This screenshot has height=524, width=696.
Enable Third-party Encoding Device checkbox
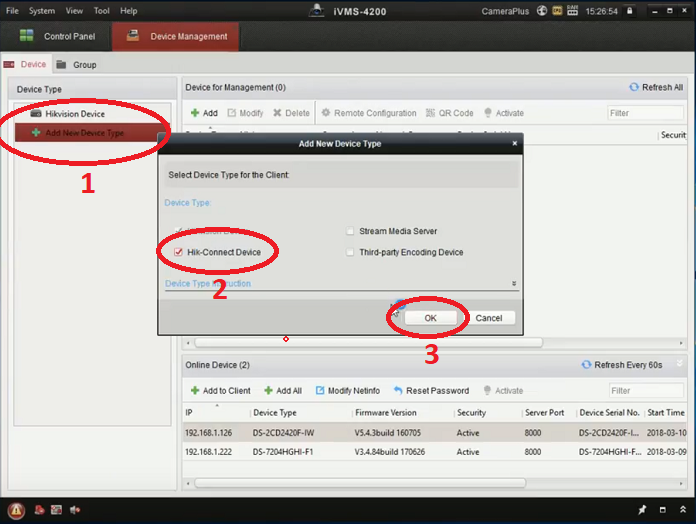click(x=350, y=252)
